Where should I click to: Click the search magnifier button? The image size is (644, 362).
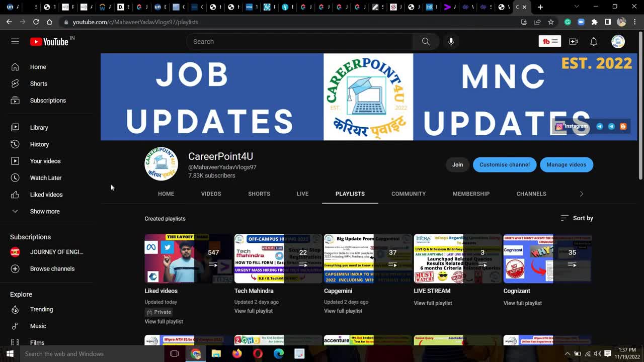point(426,42)
